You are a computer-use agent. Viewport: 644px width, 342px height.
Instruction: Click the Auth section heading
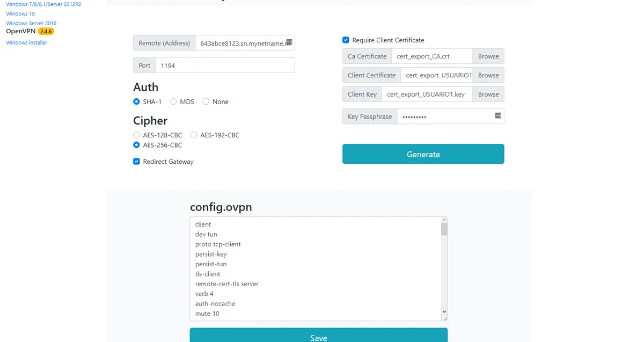[145, 88]
